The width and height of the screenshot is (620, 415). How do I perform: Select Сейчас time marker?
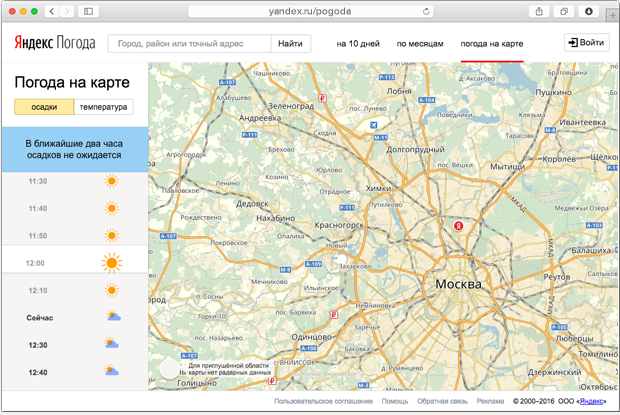[40, 318]
